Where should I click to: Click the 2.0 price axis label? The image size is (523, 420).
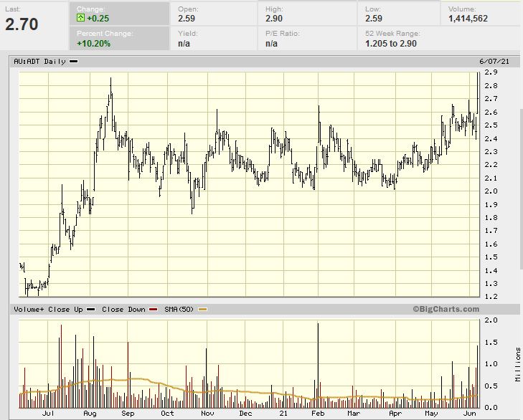pyautogui.click(x=491, y=191)
